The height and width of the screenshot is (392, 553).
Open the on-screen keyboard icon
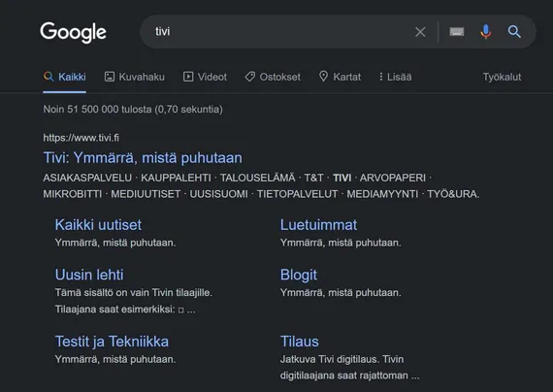457,32
